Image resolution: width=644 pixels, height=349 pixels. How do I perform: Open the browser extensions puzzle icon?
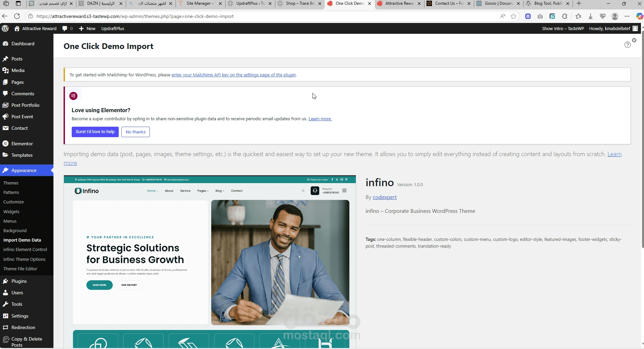(565, 16)
